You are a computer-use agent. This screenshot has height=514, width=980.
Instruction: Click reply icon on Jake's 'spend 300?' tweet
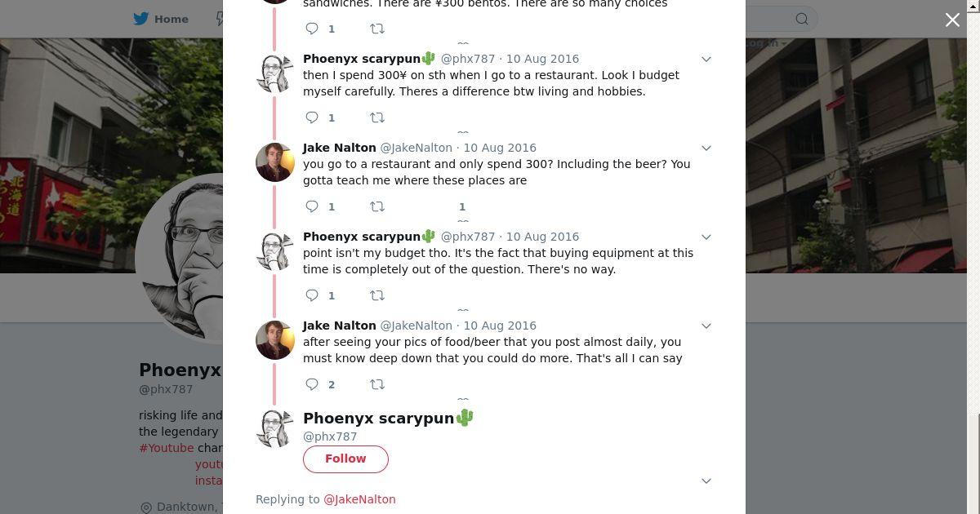click(312, 206)
